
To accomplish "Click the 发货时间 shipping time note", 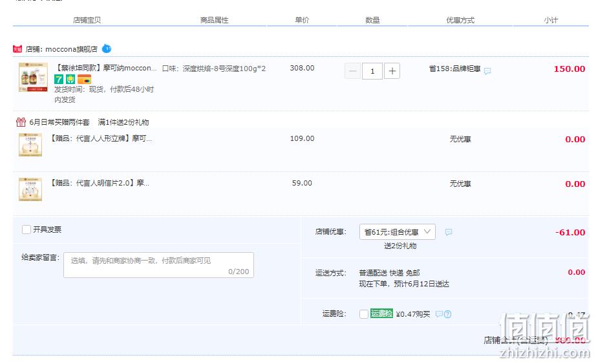I will [104, 94].
